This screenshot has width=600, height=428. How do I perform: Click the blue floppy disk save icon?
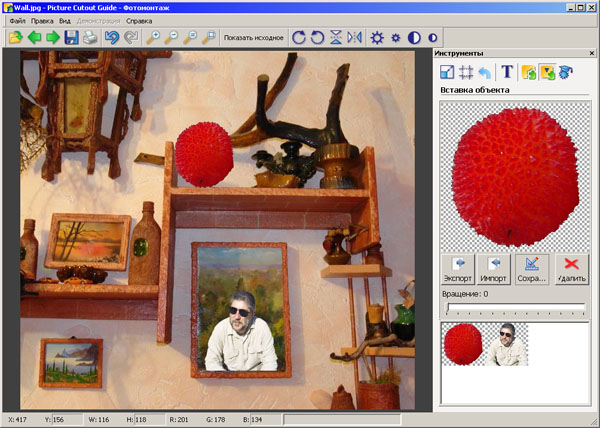point(71,38)
